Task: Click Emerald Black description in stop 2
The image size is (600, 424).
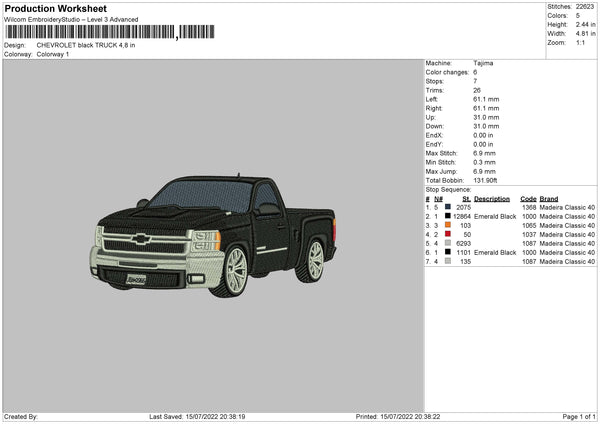Action: pyautogui.click(x=495, y=217)
